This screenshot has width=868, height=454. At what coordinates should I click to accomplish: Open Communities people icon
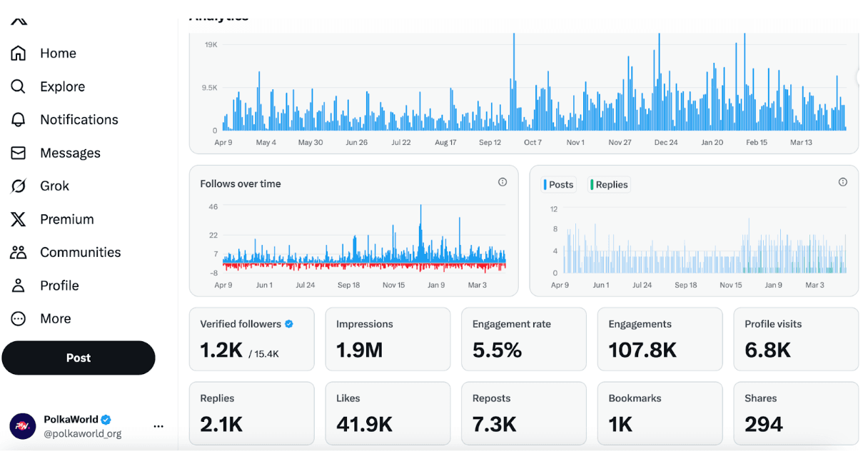(x=19, y=252)
